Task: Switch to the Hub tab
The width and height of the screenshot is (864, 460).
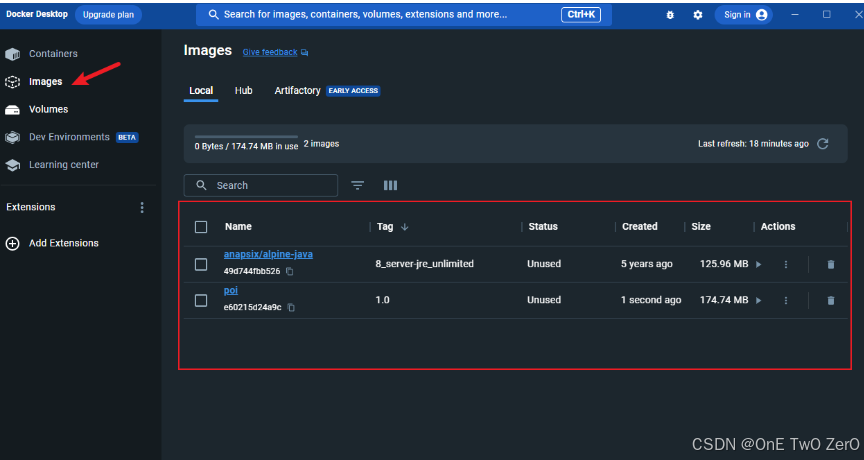Action: [244, 90]
